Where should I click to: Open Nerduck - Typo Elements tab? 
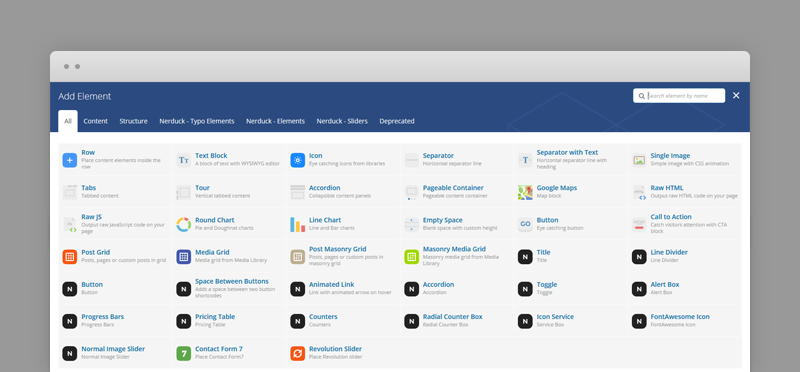197,121
